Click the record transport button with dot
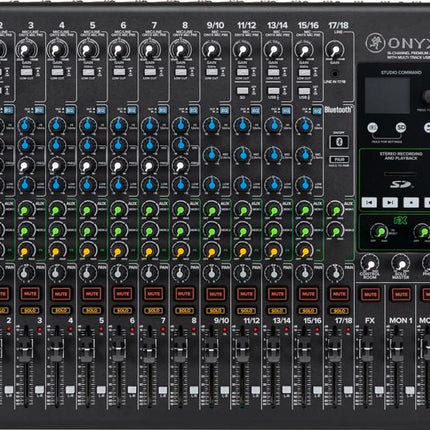430x430 pixels. click(x=411, y=202)
